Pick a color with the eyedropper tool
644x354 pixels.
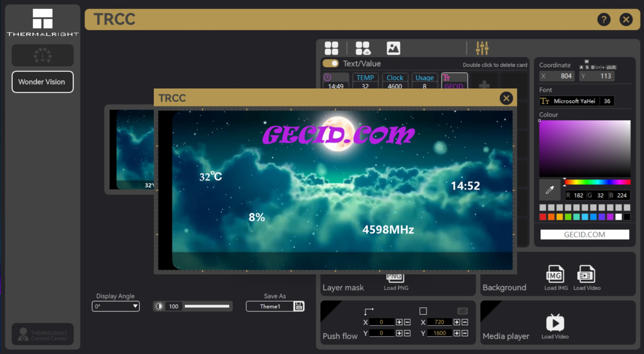click(550, 190)
